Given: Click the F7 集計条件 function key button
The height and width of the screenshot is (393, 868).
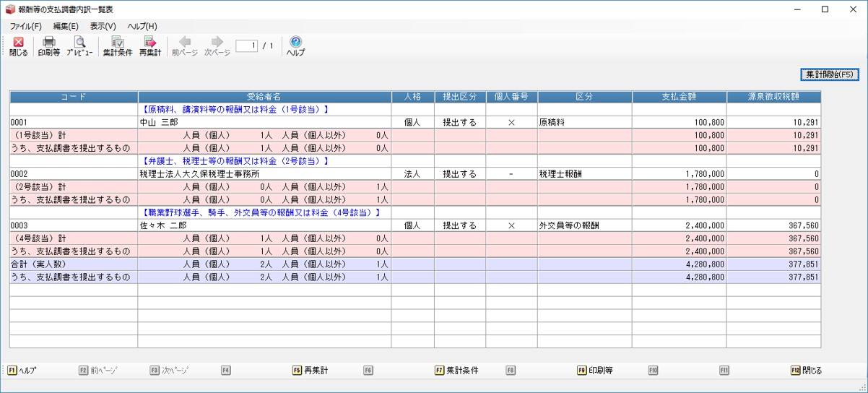Looking at the screenshot, I should (x=456, y=371).
